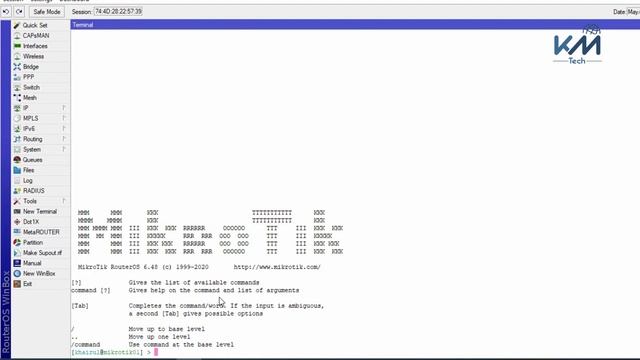Click "Move up one level" text
The height and width of the screenshot is (360, 640).
(159, 337)
